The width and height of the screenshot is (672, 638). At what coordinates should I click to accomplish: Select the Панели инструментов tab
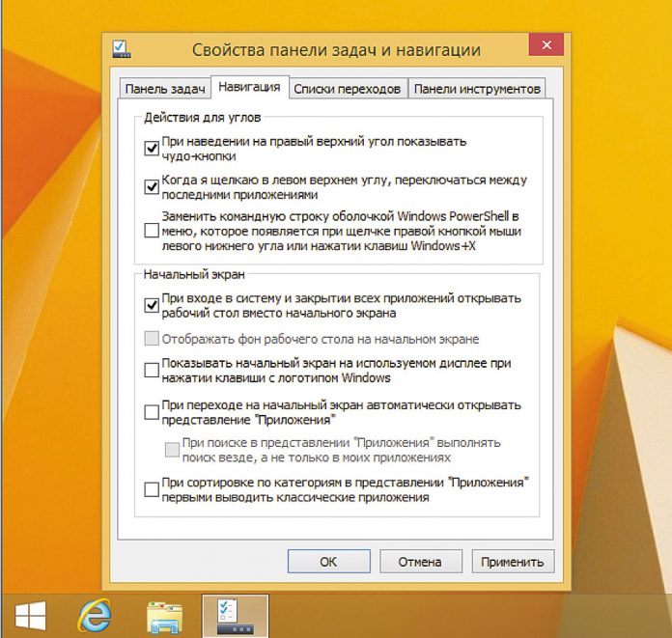(477, 89)
